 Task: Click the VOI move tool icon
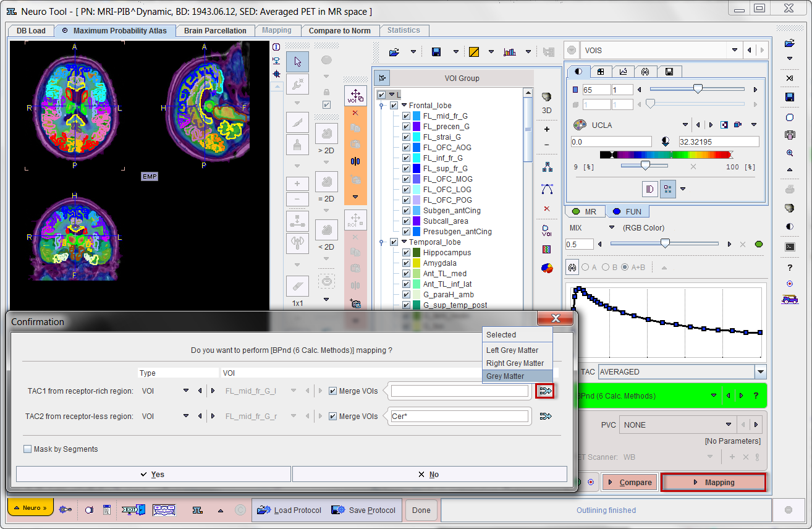355,96
